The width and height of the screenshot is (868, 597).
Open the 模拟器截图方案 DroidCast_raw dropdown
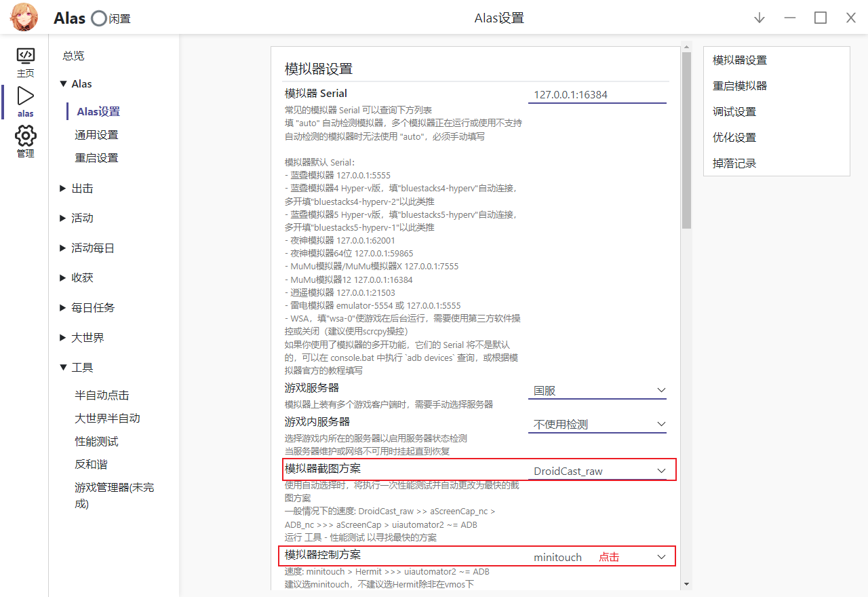(x=597, y=470)
